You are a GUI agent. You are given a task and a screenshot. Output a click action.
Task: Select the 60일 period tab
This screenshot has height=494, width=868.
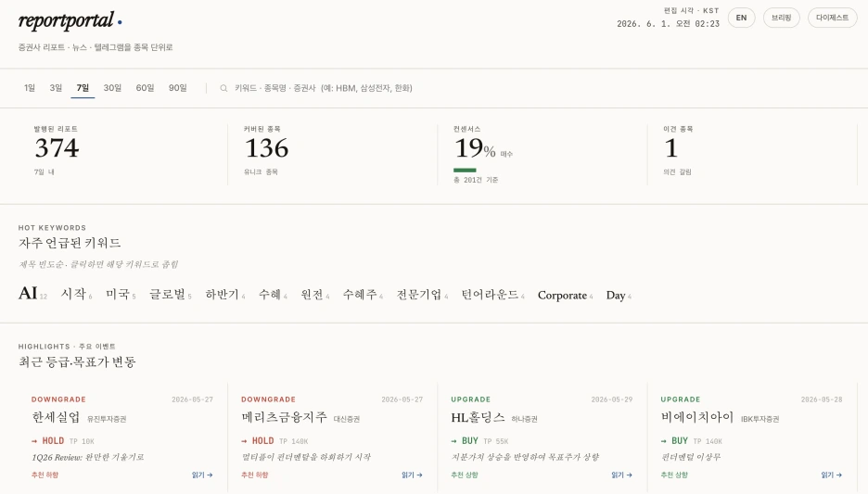145,88
